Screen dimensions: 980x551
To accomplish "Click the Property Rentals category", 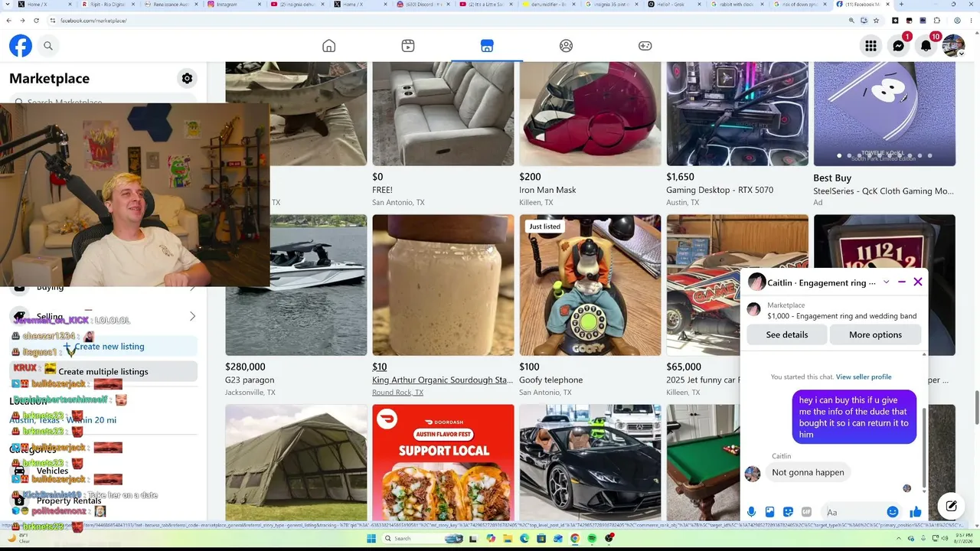I will [x=103, y=500].
